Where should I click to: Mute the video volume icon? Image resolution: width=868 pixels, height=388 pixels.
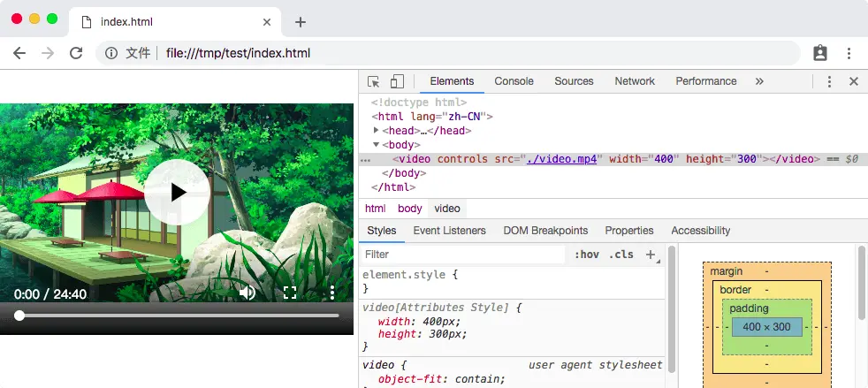pyautogui.click(x=247, y=293)
